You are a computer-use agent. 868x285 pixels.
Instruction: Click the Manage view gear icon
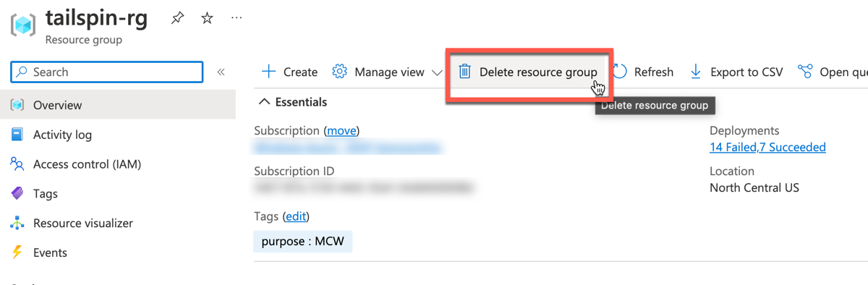point(340,72)
